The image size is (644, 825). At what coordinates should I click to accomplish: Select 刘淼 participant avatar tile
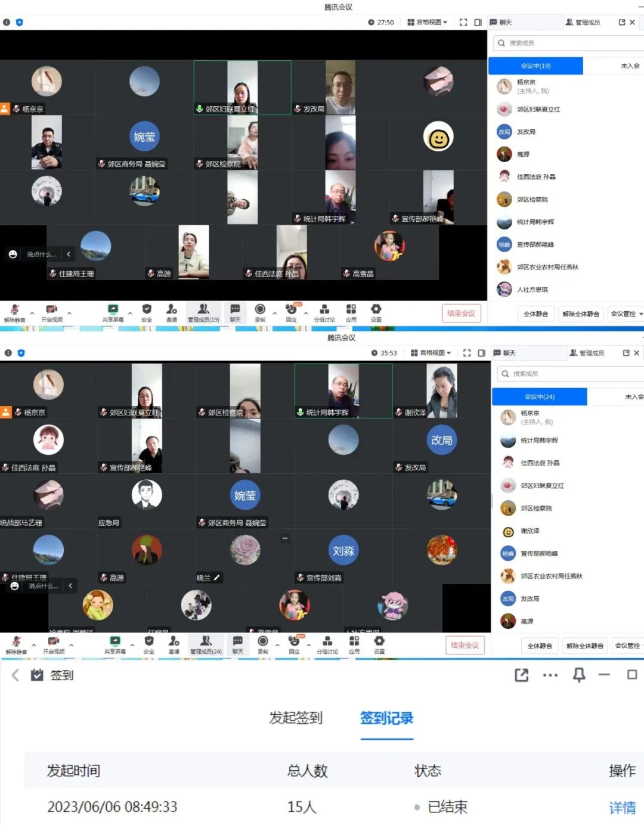click(x=343, y=551)
